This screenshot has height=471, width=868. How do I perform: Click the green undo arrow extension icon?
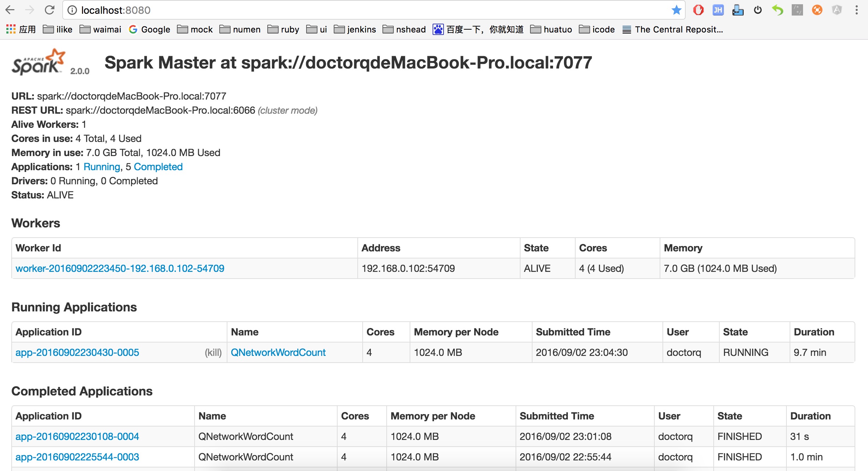click(777, 10)
